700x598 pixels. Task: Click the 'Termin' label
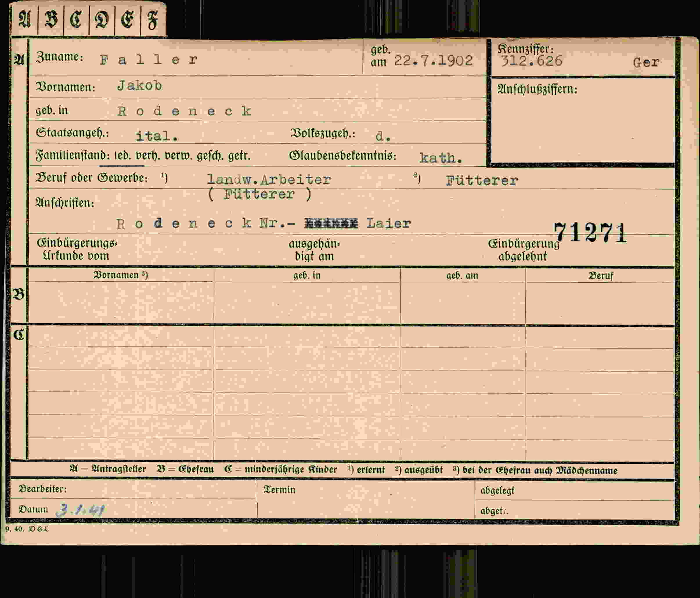pyautogui.click(x=279, y=489)
